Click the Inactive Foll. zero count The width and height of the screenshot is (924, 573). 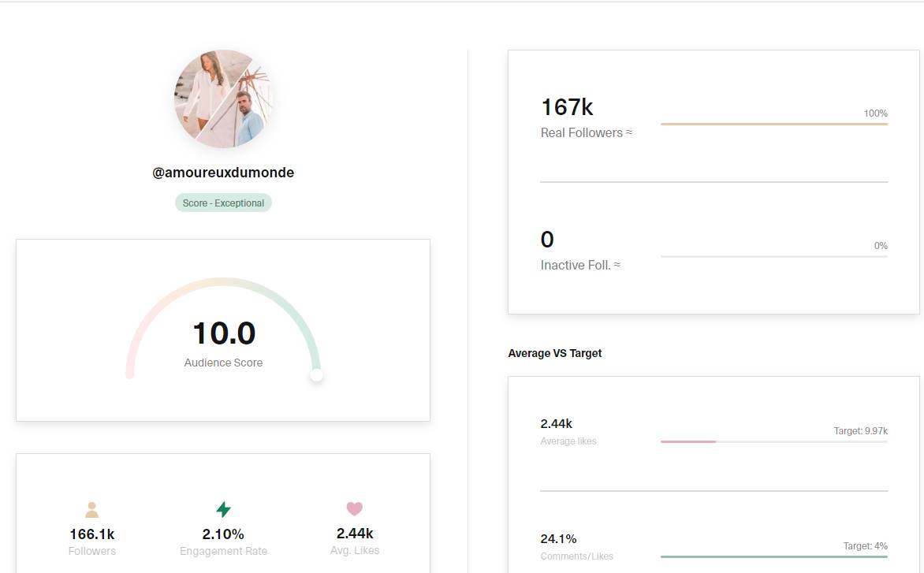coord(547,240)
